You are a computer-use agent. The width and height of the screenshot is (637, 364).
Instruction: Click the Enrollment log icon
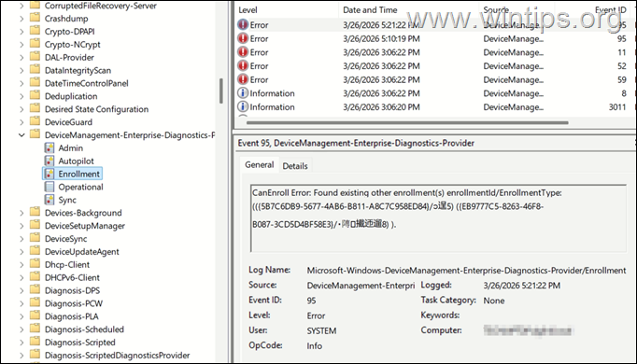[x=50, y=175]
